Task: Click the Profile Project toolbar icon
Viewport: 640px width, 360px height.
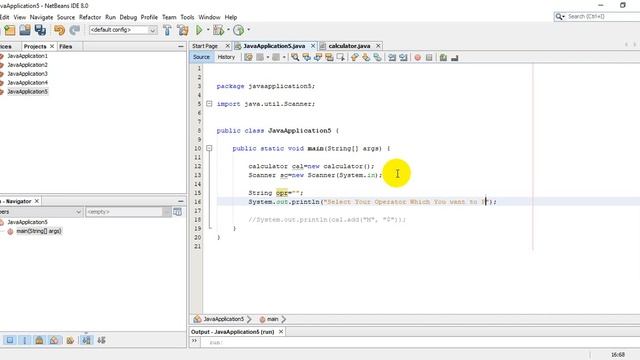Action: [x=239, y=30]
